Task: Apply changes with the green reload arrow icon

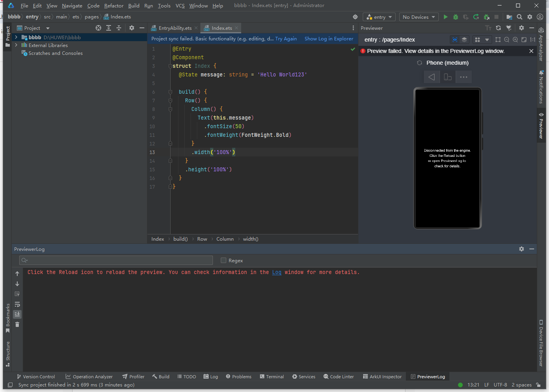Action: [x=476, y=17]
